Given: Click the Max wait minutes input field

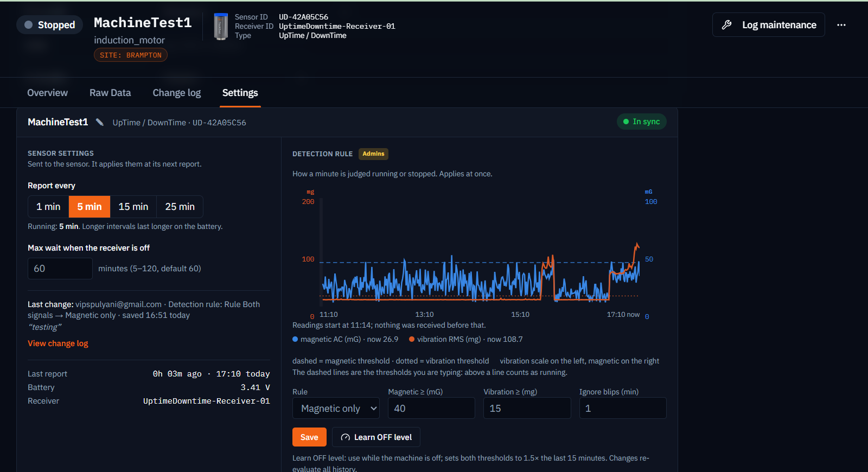Looking at the screenshot, I should 60,269.
